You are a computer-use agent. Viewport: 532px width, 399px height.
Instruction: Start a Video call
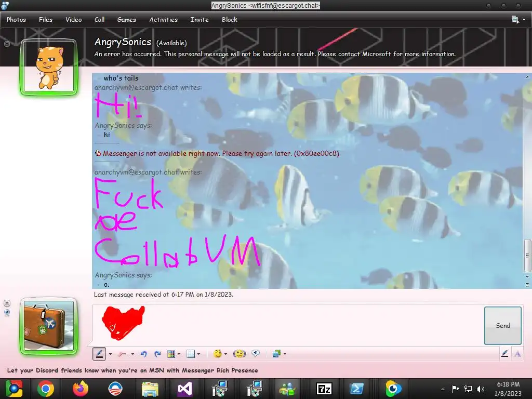(74, 20)
